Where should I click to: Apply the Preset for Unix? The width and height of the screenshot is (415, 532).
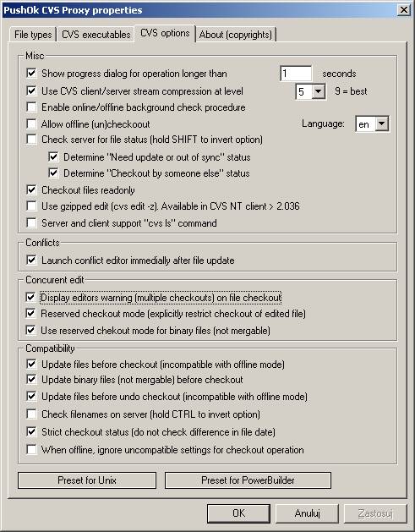click(87, 480)
